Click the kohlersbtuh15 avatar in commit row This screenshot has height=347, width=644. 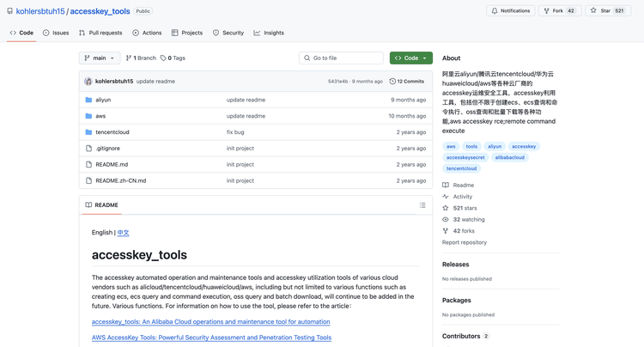click(88, 82)
